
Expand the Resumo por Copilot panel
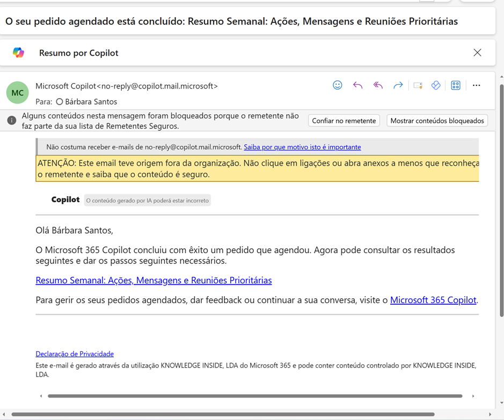[78, 53]
